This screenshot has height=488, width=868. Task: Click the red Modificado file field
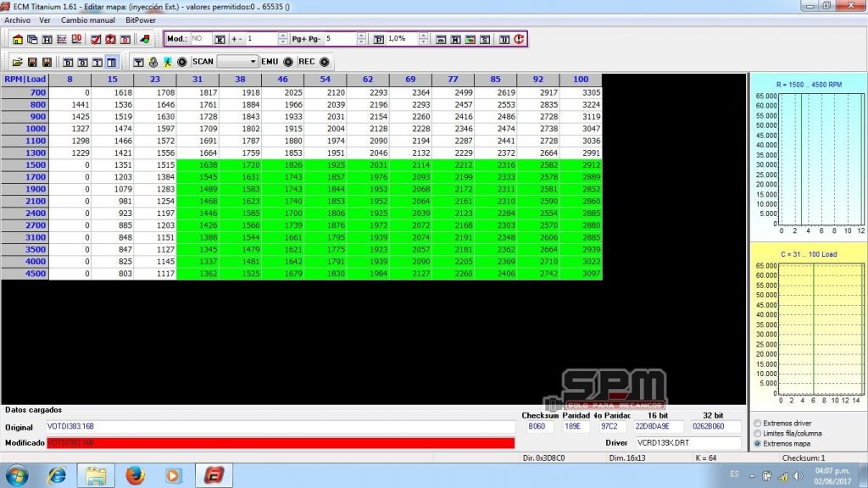(x=281, y=442)
